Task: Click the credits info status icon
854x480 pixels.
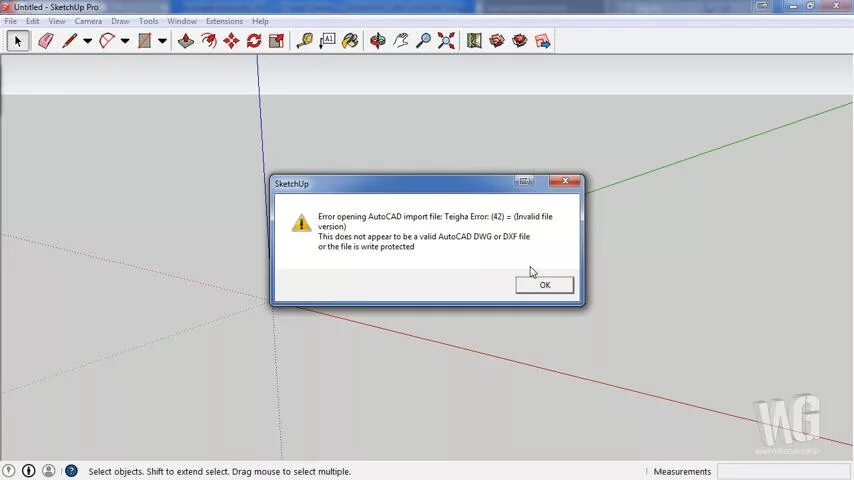Action: (28, 471)
